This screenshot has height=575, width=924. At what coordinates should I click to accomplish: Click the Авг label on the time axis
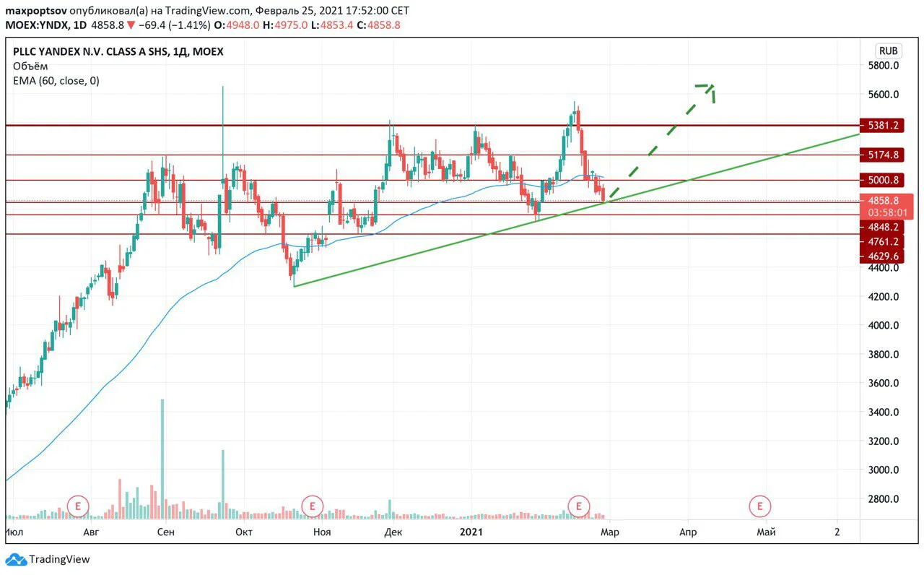tap(91, 533)
